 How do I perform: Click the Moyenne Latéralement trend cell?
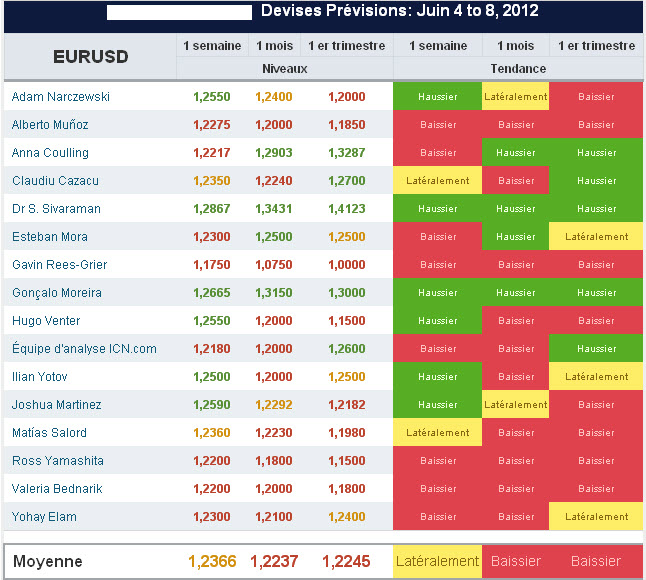(x=438, y=561)
